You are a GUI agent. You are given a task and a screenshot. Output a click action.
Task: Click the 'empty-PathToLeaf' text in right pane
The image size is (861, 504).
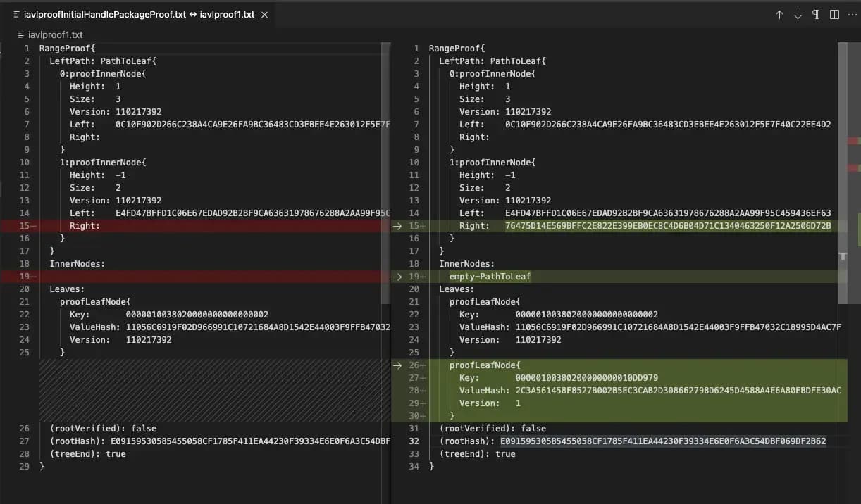(x=490, y=277)
